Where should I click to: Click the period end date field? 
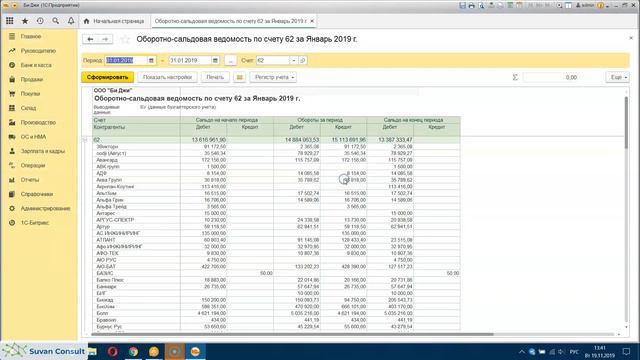pos(190,60)
